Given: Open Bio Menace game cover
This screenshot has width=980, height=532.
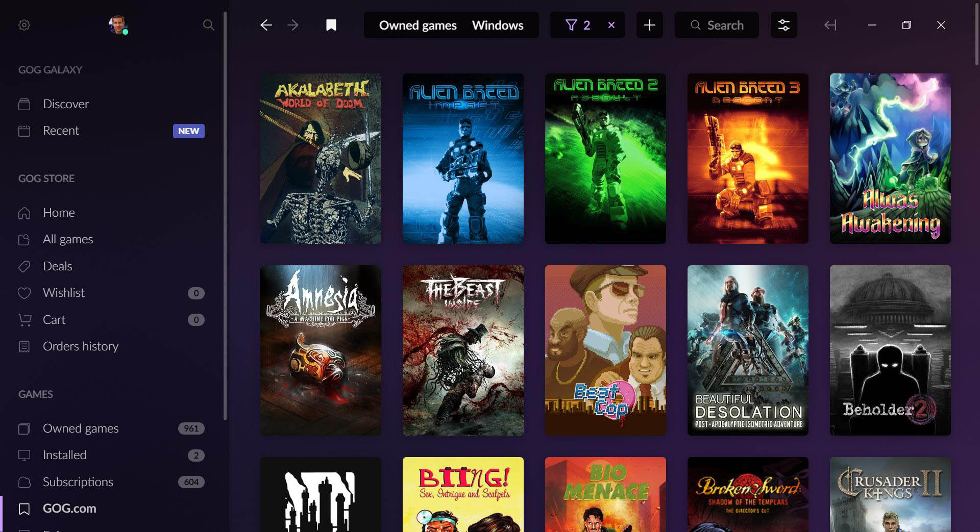Looking at the screenshot, I should click(605, 494).
